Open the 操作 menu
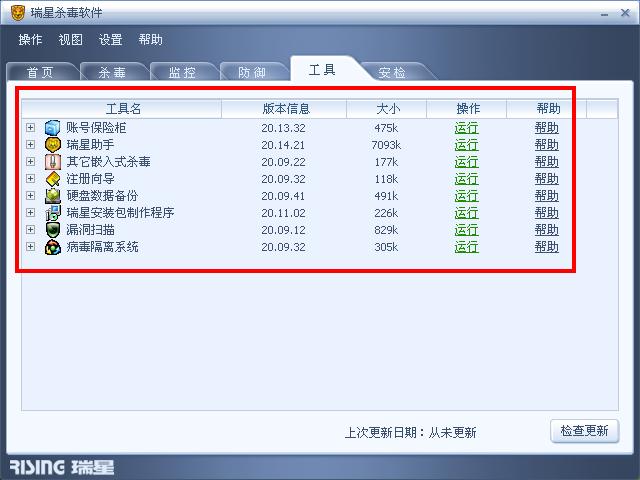 coord(30,40)
